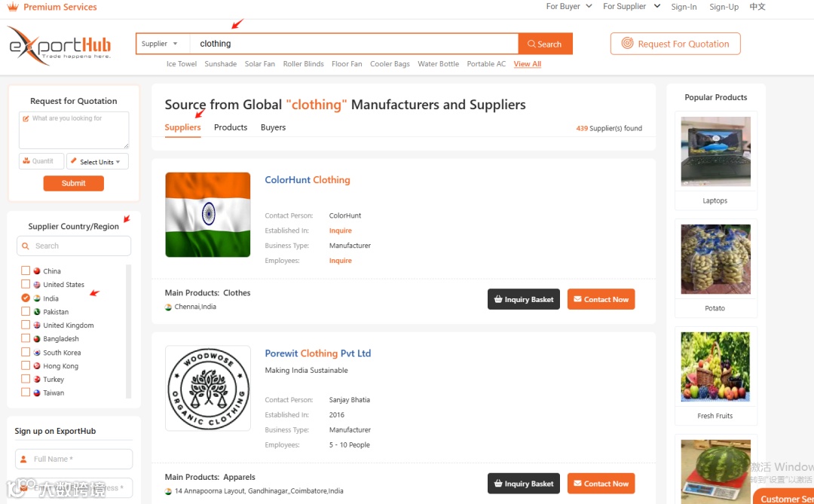Image resolution: width=814 pixels, height=504 pixels.
Task: Uncheck the India country checkbox
Action: click(x=26, y=298)
